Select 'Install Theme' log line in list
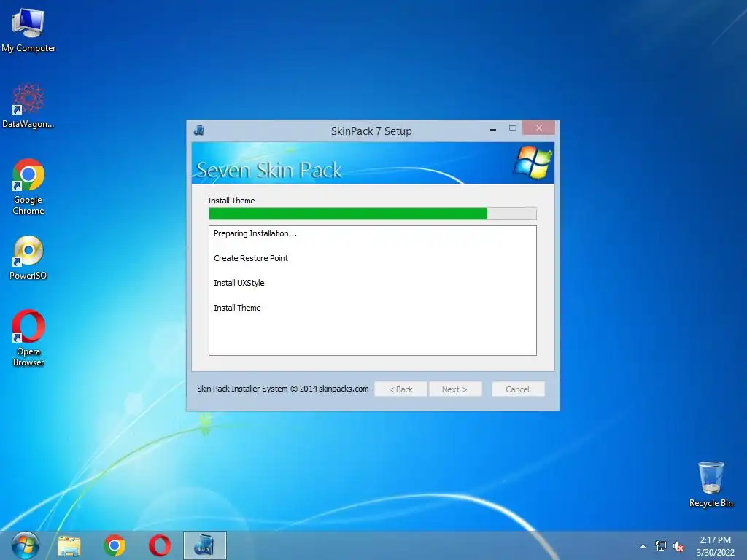The height and width of the screenshot is (560, 747). [237, 308]
